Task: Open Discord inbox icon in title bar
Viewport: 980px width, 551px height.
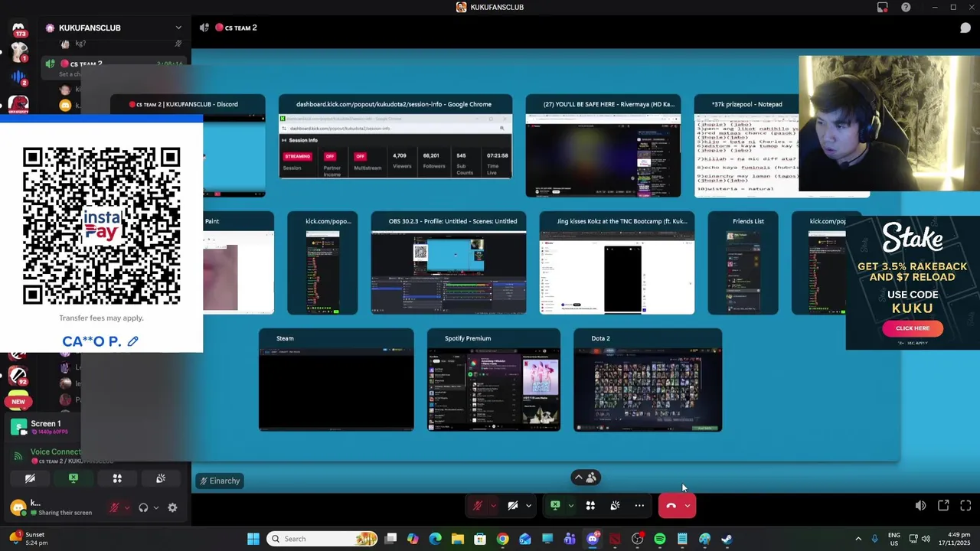Action: (x=883, y=7)
